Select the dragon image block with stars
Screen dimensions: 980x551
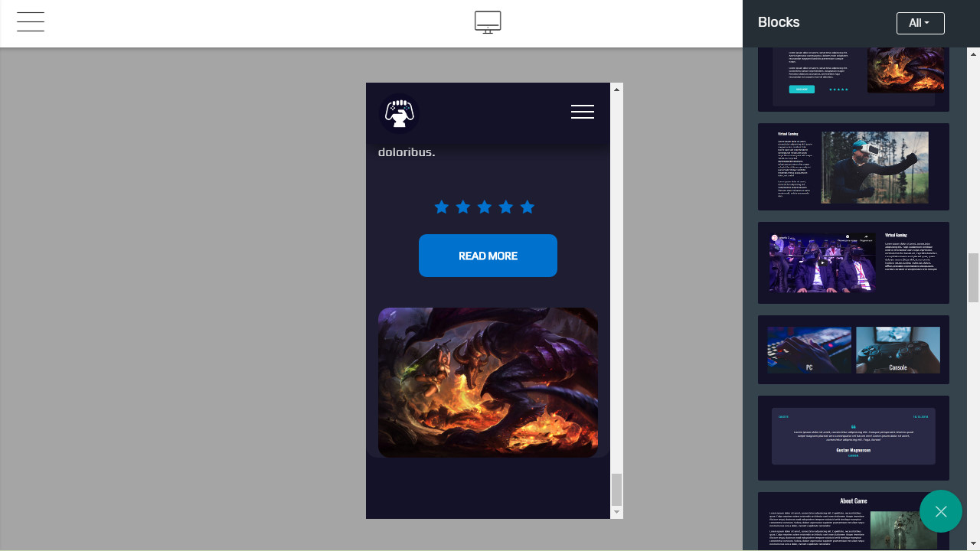[854, 80]
